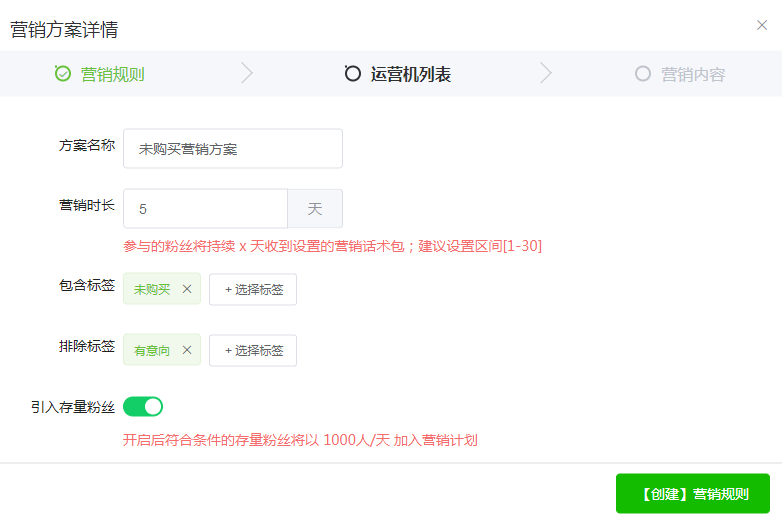This screenshot has height=520, width=782.
Task: Open the 营销内容 step
Action: point(693,74)
